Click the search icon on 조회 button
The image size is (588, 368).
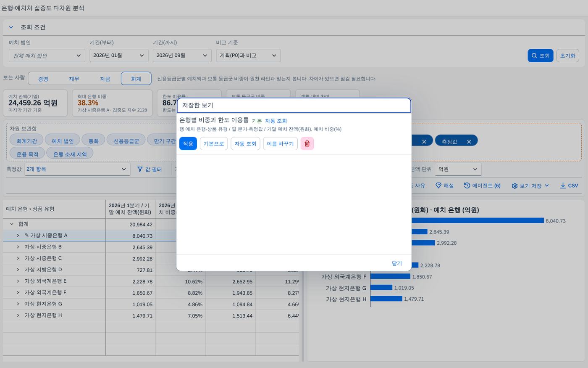pos(534,56)
